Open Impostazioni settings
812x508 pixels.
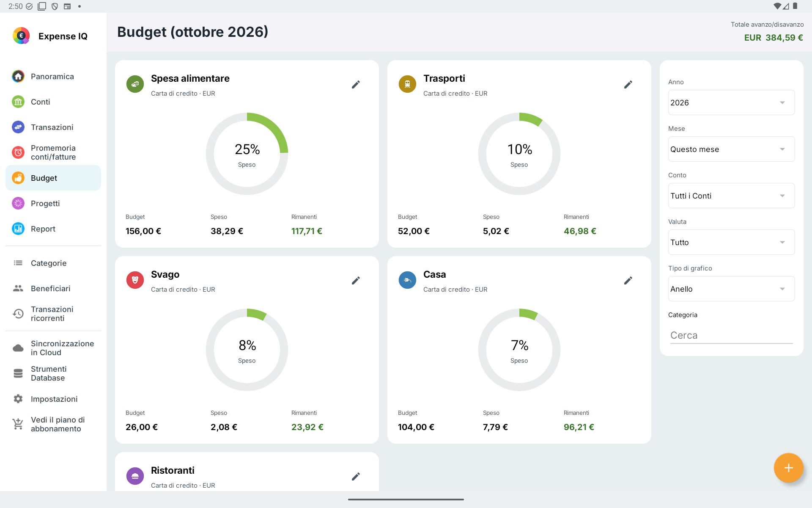point(53,399)
